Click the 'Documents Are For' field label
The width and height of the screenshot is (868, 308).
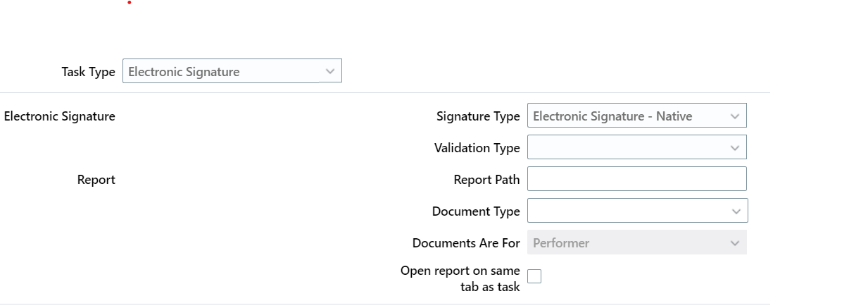466,243
